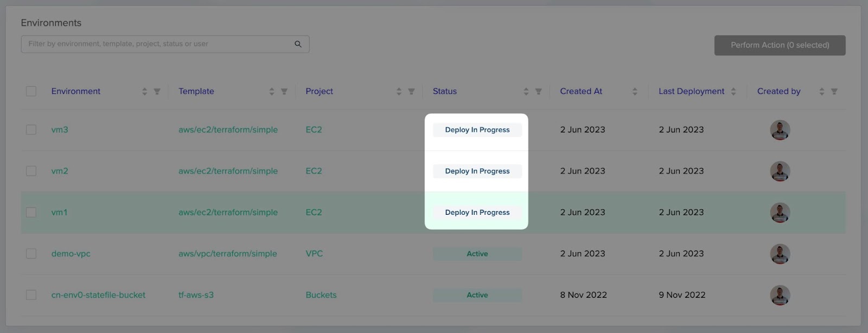Toggle the select-all checkbox in table header
The height and width of the screenshot is (333, 868).
[31, 91]
